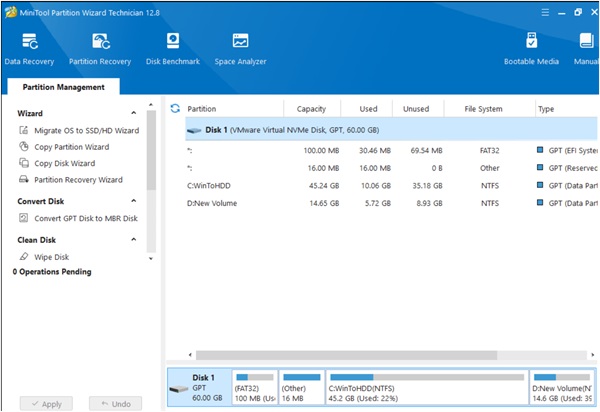Click the MiniTool app logo in title bar

[11, 12]
